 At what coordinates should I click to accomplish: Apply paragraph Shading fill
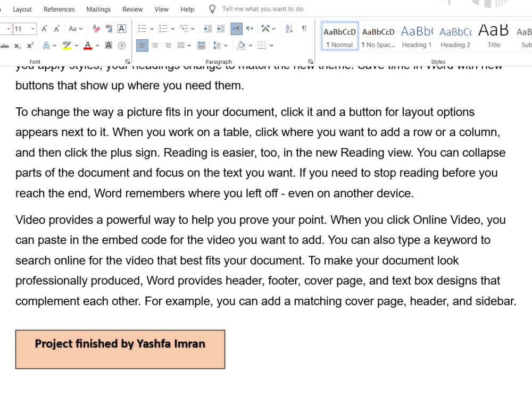point(241,45)
